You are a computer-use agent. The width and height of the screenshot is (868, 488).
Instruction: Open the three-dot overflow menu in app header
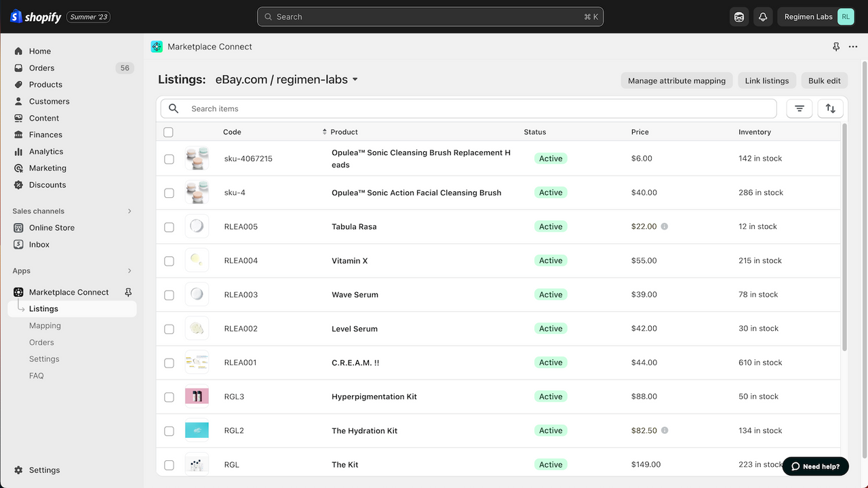853,46
